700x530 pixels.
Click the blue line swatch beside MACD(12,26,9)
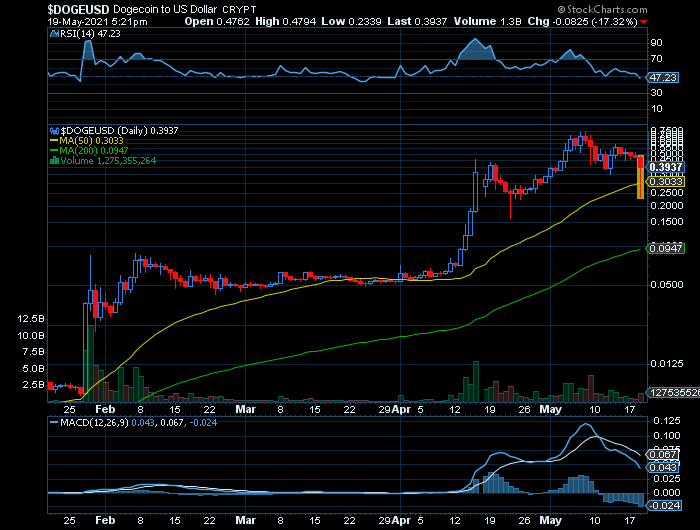(54, 422)
